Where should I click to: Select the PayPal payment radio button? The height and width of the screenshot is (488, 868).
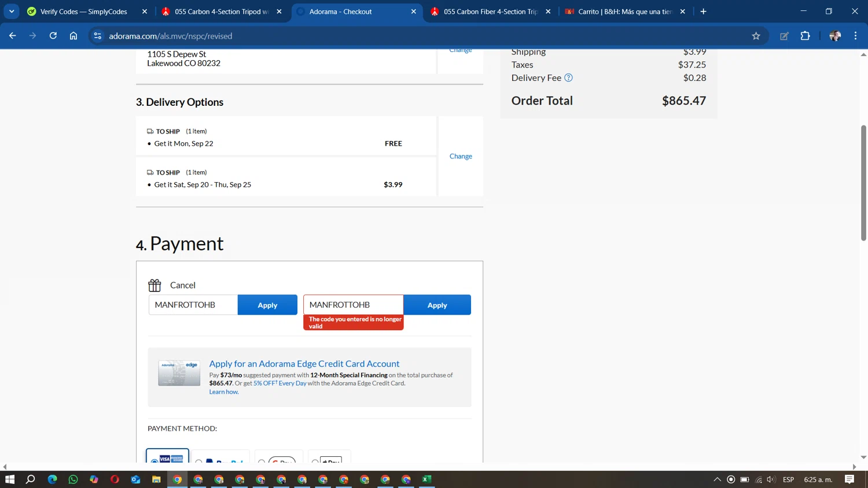[198, 461]
